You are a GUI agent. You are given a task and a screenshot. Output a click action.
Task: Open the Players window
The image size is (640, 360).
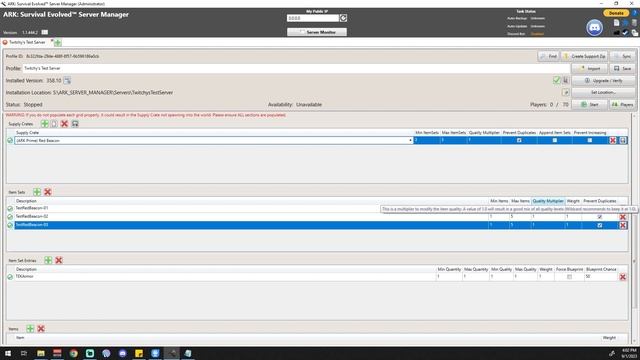pyautogui.click(x=623, y=105)
